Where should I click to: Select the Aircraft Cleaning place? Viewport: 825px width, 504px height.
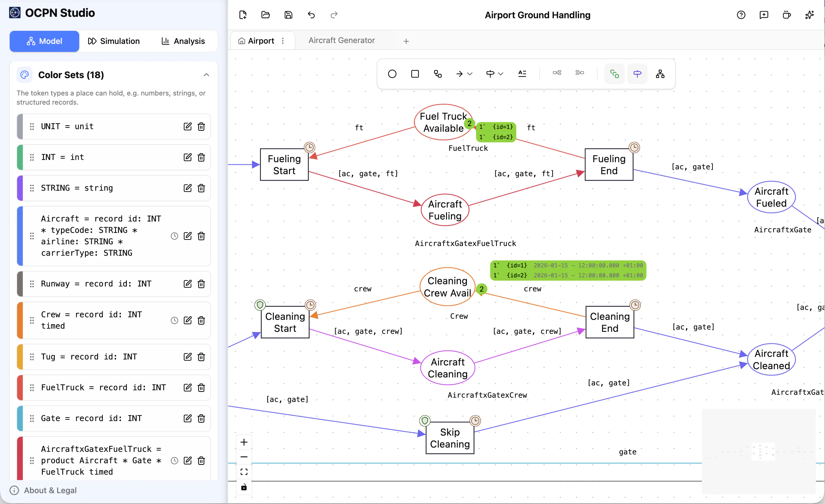pos(448,368)
